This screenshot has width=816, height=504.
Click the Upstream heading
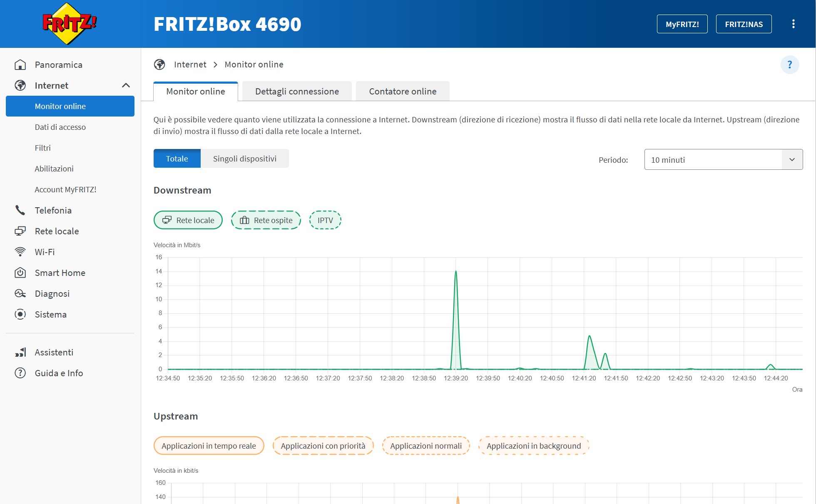pos(176,416)
